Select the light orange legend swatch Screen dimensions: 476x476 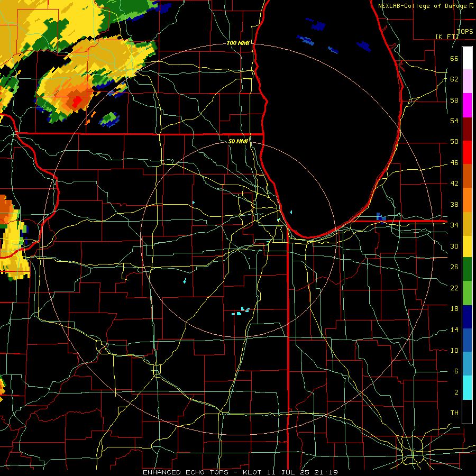467,200
